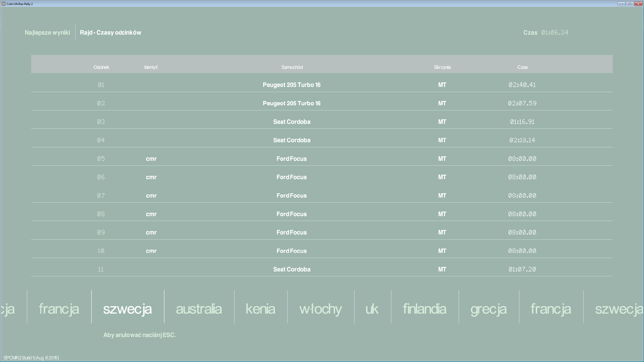Open the włochy rally tab
644x362 pixels.
click(320, 309)
